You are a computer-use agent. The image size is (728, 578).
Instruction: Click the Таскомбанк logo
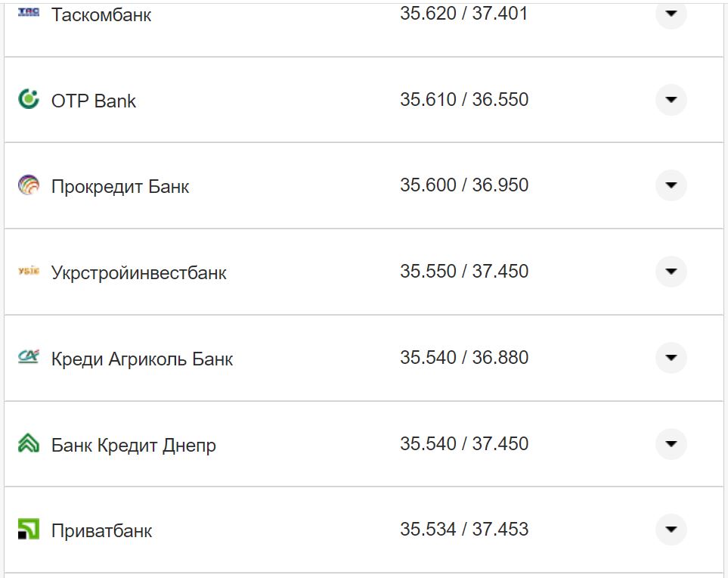tap(28, 12)
